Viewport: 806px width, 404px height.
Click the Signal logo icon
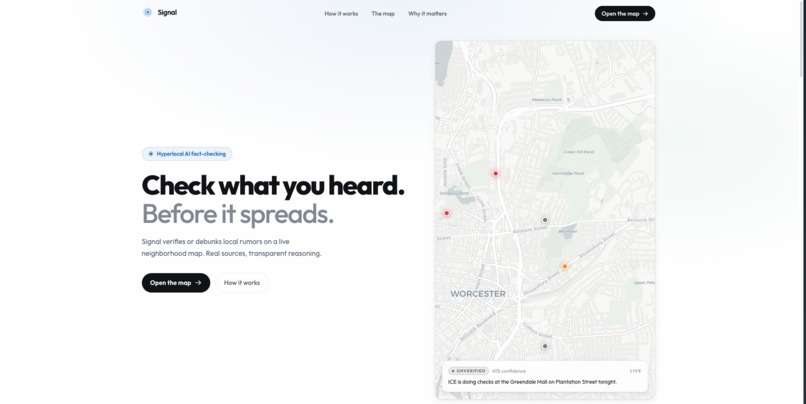coord(148,12)
